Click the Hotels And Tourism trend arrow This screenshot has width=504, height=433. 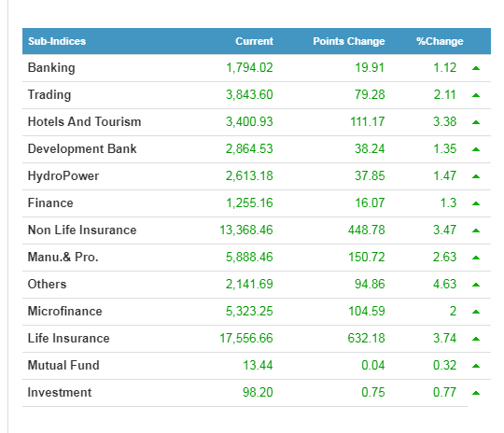(x=476, y=122)
